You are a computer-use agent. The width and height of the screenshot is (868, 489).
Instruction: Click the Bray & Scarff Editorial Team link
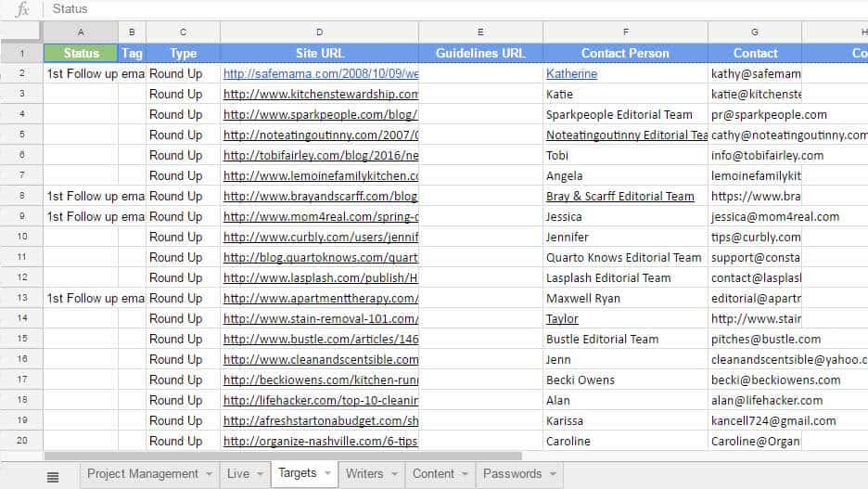click(620, 196)
